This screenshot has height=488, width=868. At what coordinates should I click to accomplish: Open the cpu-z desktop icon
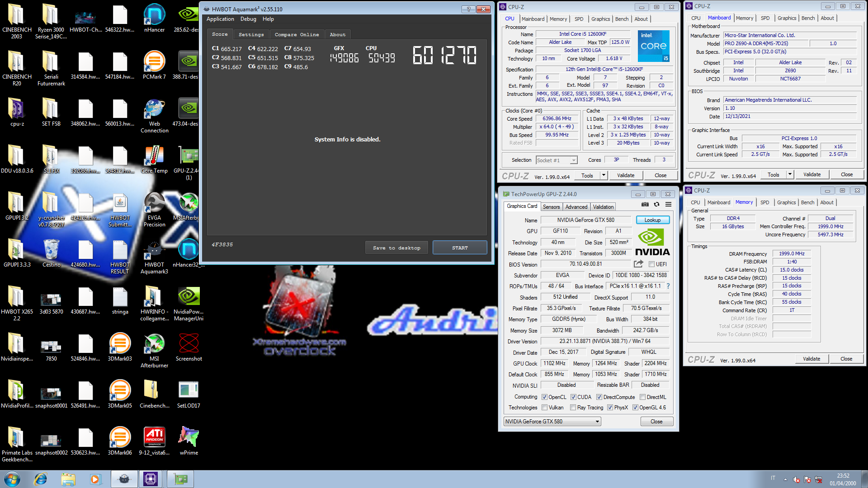coord(17,112)
